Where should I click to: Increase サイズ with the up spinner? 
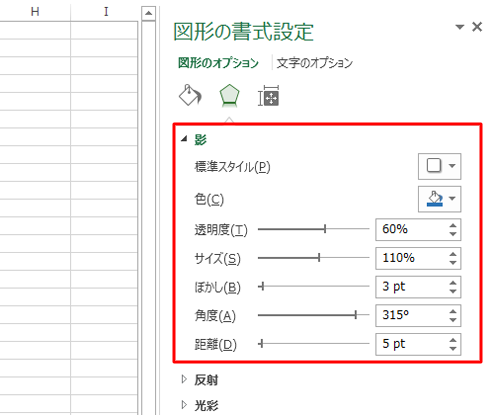point(453,254)
